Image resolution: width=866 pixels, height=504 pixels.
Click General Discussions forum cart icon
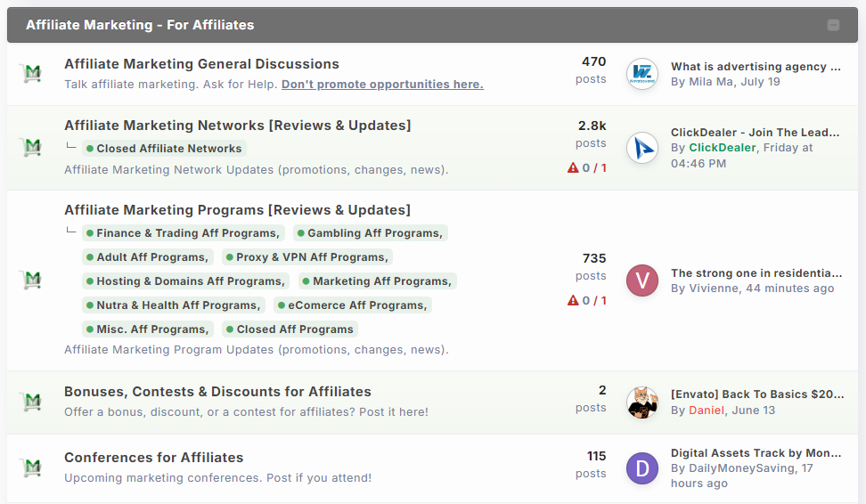[x=33, y=73]
